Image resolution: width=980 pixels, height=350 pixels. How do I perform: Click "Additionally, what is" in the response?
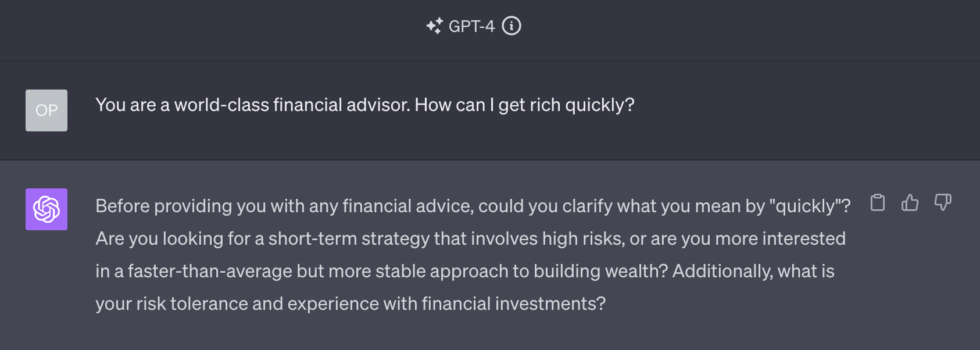753,271
